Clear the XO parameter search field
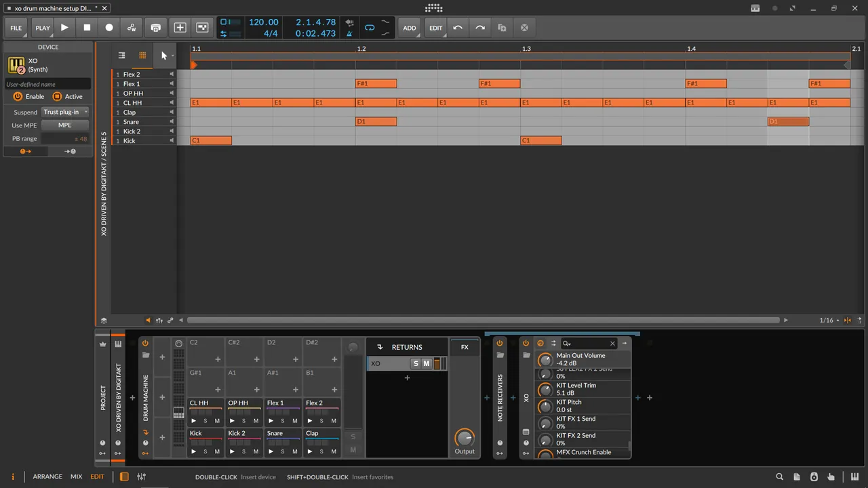This screenshot has width=868, height=488. point(612,344)
